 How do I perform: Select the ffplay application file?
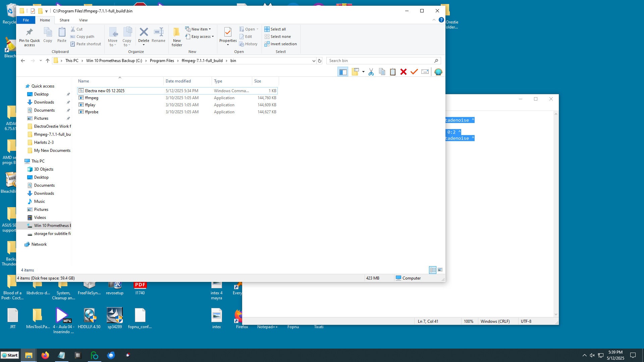pyautogui.click(x=177, y=105)
